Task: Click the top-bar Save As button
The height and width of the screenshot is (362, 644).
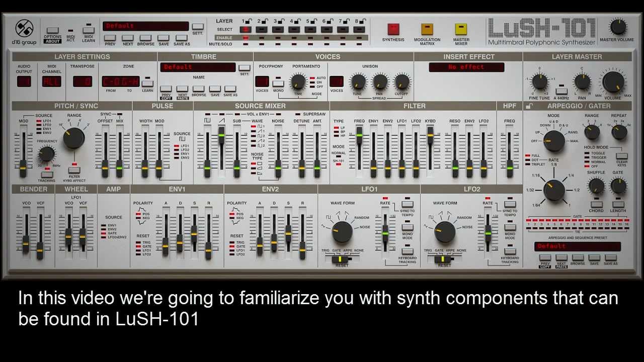Action: coord(182,38)
